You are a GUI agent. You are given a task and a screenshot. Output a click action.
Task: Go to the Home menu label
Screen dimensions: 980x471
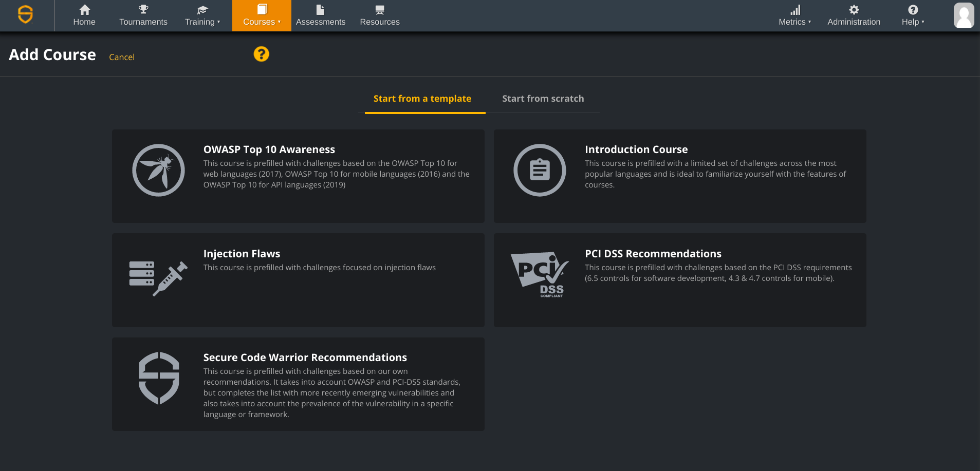pos(84,22)
